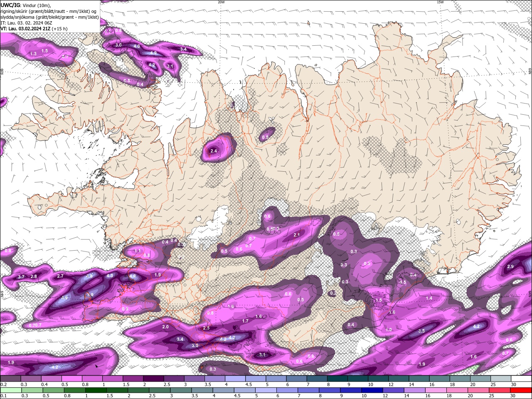This screenshot has height=399, width=532.
Task: Click the 2.7 precipitation value on the map
Action: [x=60, y=276]
